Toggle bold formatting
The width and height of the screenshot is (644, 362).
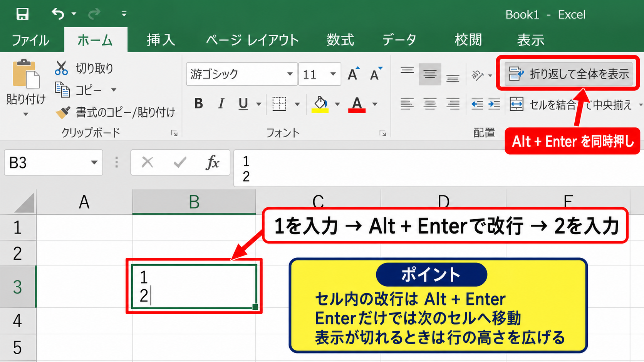tap(199, 103)
